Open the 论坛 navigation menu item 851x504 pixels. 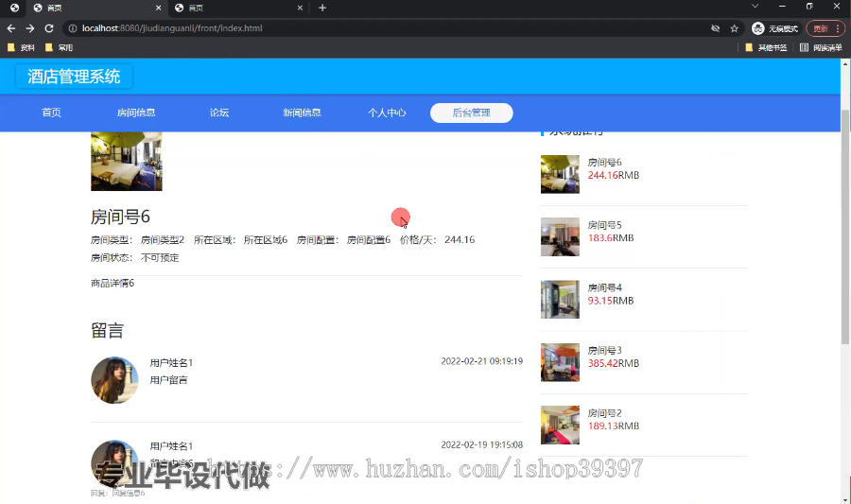click(x=219, y=113)
